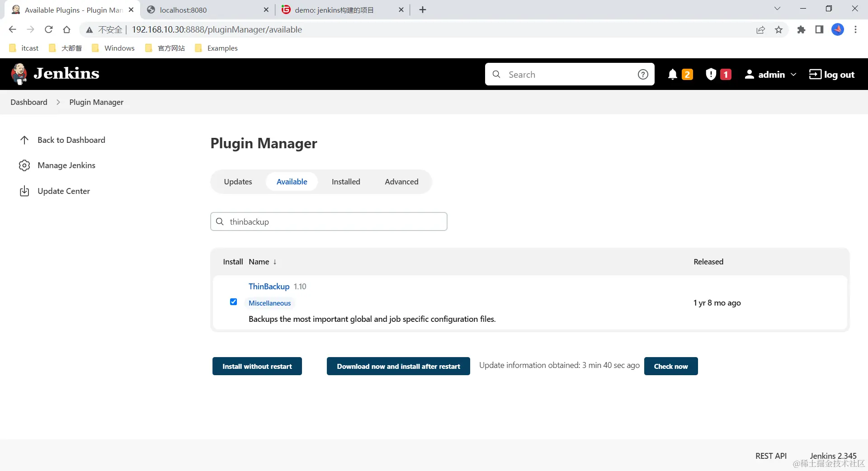Open the Examples bookmark folder
The image size is (868, 471).
[x=216, y=48]
